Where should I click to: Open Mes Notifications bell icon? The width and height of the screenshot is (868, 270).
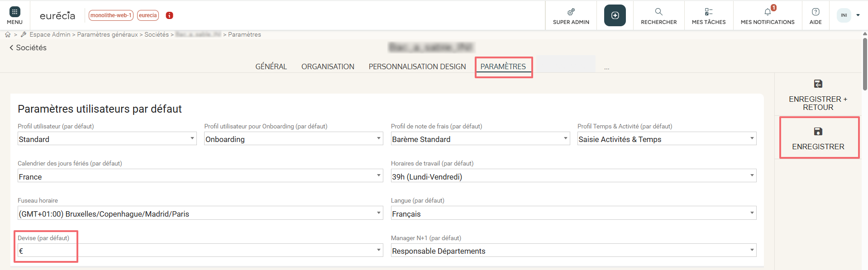pyautogui.click(x=768, y=12)
